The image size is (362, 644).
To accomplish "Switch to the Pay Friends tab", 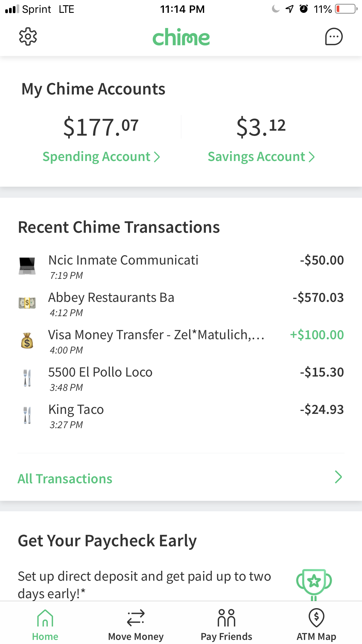I will pyautogui.click(x=226, y=625).
